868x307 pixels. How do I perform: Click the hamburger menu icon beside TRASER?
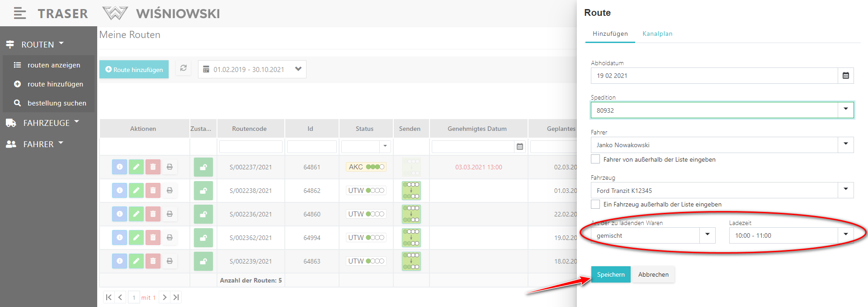(x=19, y=14)
